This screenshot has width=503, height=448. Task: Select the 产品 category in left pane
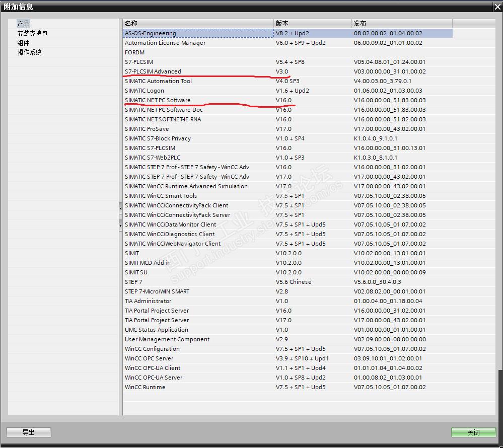(x=24, y=24)
